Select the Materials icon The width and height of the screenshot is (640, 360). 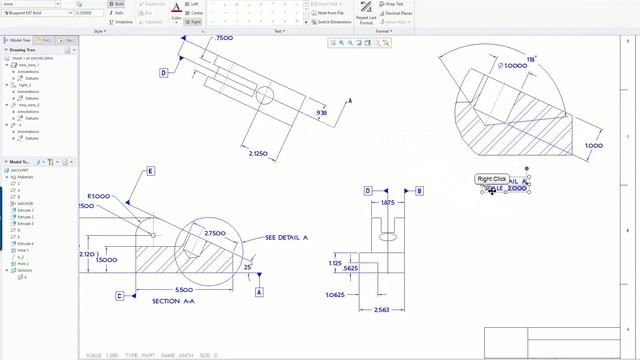[x=14, y=177]
